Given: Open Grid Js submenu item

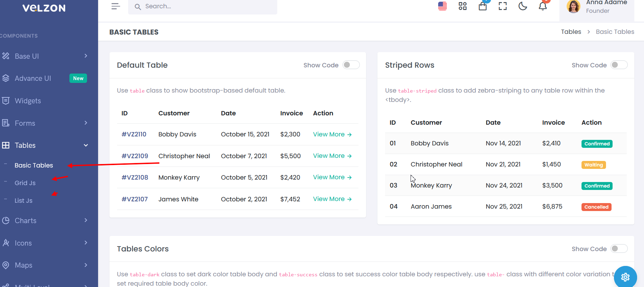Looking at the screenshot, I should click(25, 183).
